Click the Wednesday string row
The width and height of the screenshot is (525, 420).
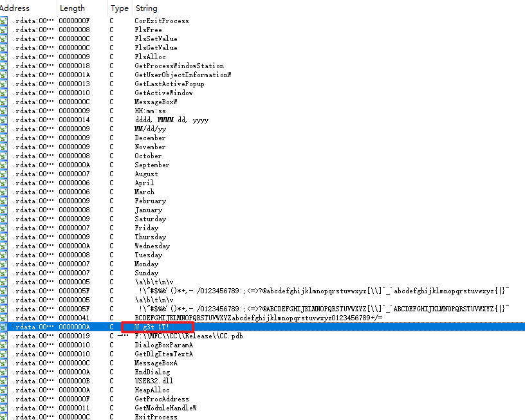tap(152, 246)
